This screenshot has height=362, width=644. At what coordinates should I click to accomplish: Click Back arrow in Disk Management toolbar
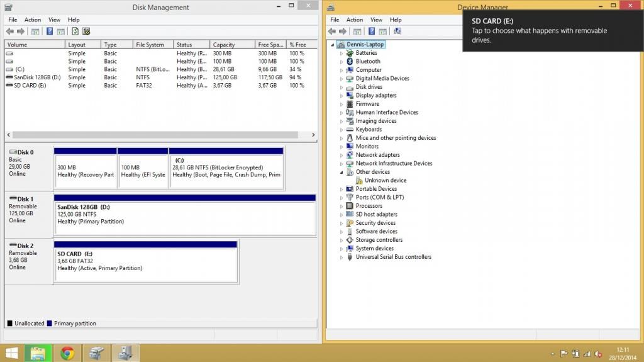pyautogui.click(x=10, y=31)
